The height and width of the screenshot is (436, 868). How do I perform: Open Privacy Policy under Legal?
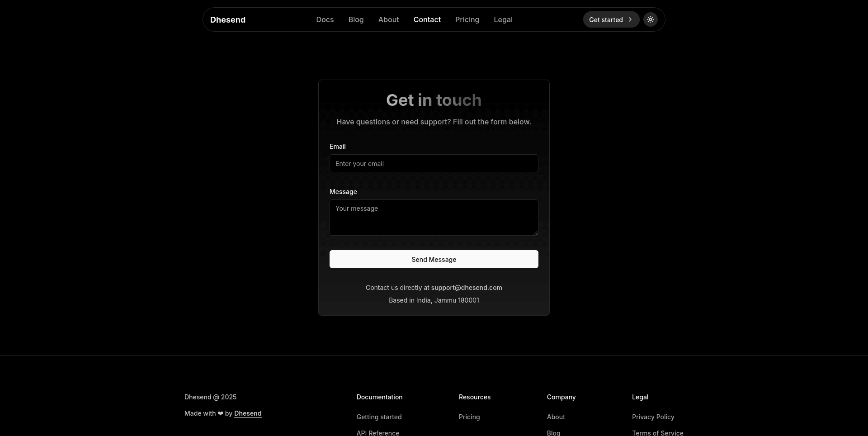click(x=653, y=417)
